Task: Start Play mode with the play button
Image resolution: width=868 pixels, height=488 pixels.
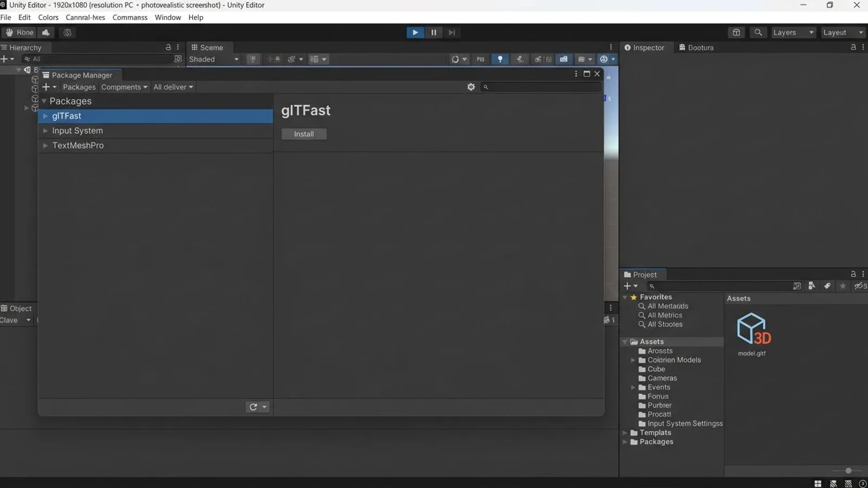Action: coord(415,33)
